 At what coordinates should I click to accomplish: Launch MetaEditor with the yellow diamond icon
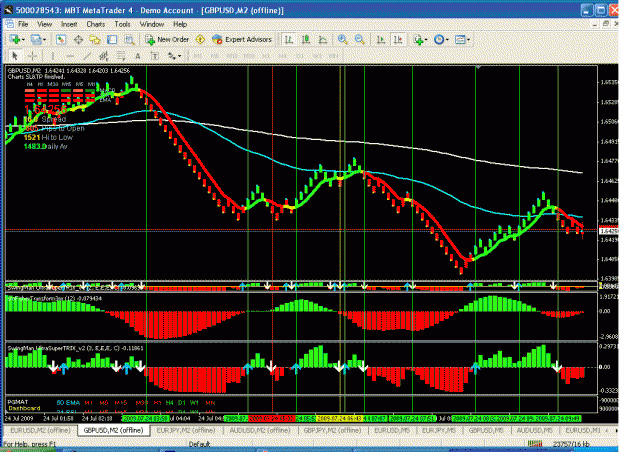point(200,39)
